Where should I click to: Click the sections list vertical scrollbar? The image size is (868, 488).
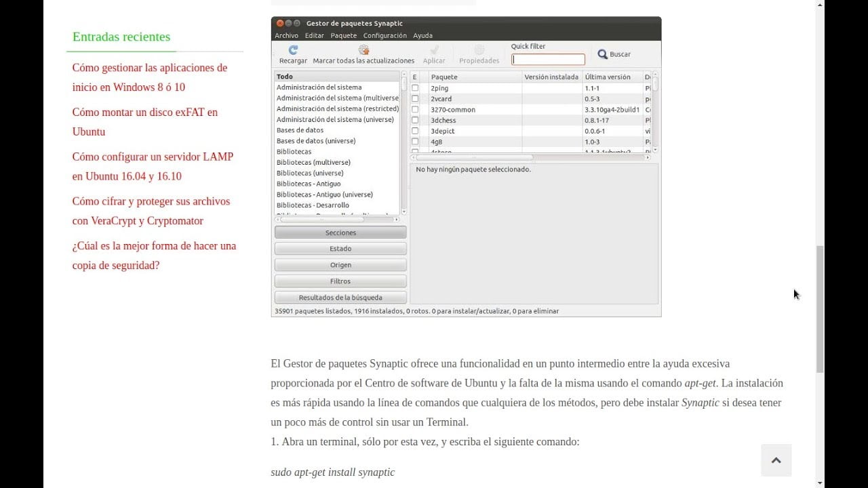(x=404, y=143)
